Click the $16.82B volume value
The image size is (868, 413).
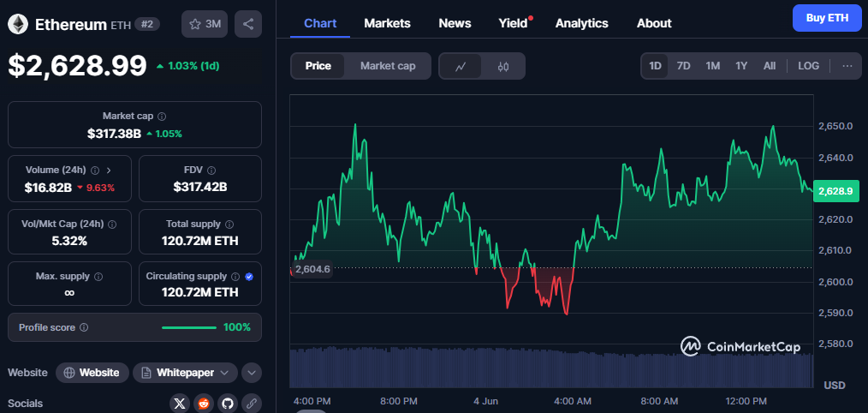click(48, 188)
